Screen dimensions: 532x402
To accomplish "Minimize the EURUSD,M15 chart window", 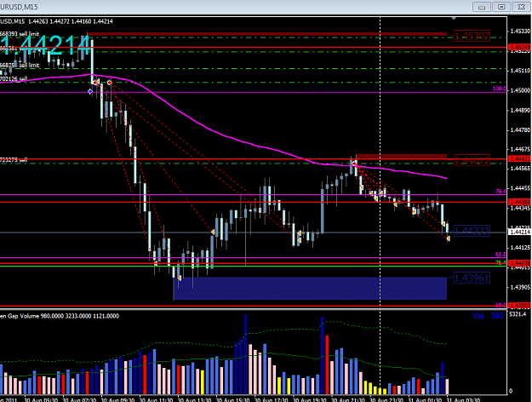I will [x=482, y=7].
